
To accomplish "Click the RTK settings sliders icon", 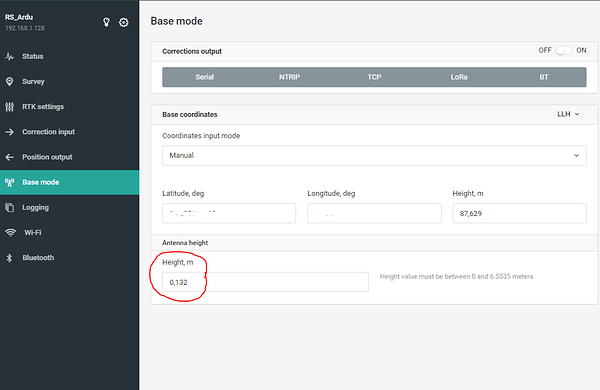I will [10, 107].
